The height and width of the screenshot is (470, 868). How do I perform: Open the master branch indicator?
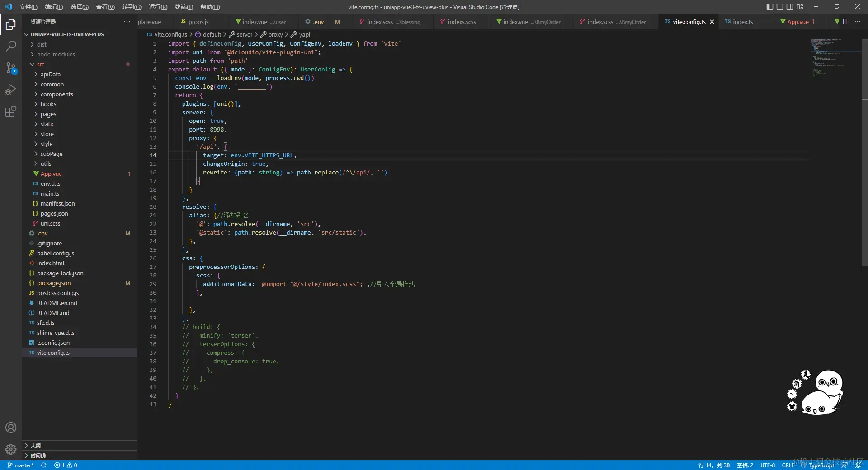pos(20,465)
